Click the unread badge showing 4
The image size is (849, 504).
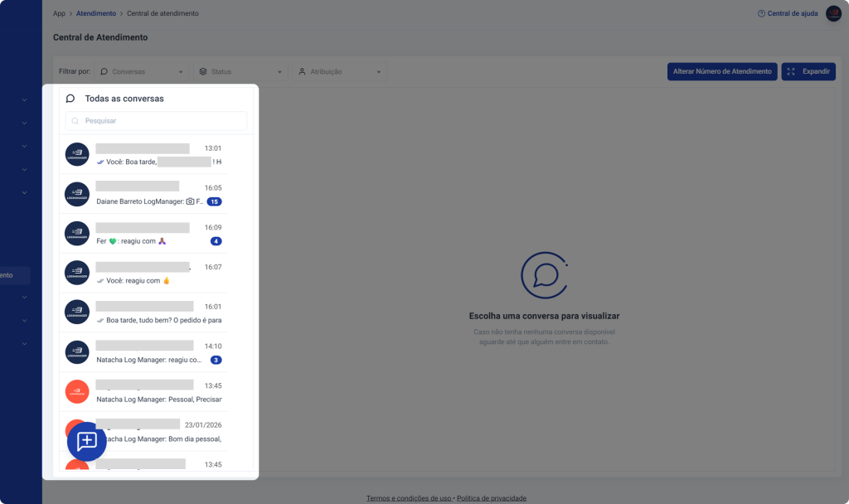216,241
